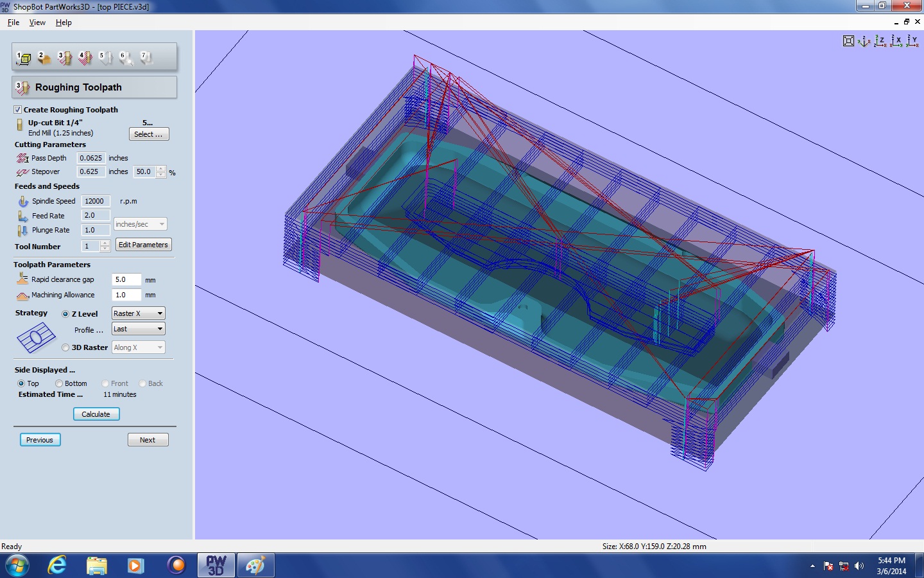Screen dimensions: 924x578
Task: Click the Size X:68.0 status bar text
Action: [x=654, y=547]
